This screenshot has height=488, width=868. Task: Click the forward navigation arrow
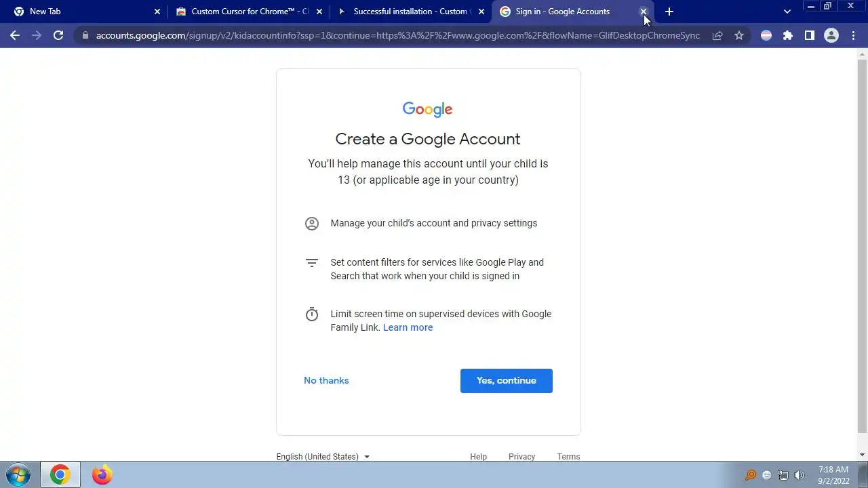point(37,35)
